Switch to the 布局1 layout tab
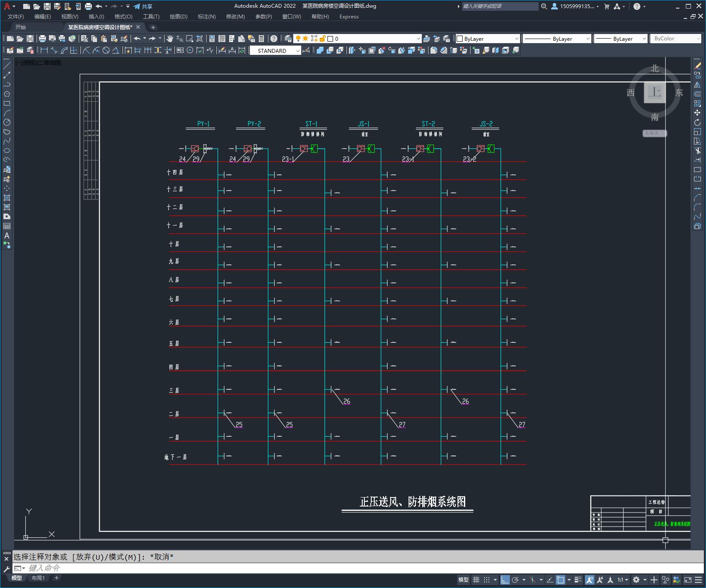 pyautogui.click(x=38, y=578)
